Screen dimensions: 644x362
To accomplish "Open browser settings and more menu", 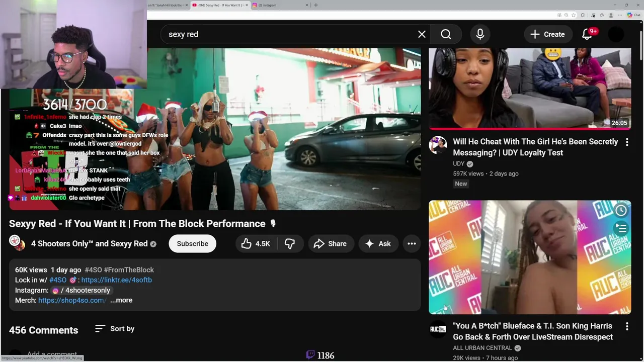I will pyautogui.click(x=620, y=15).
